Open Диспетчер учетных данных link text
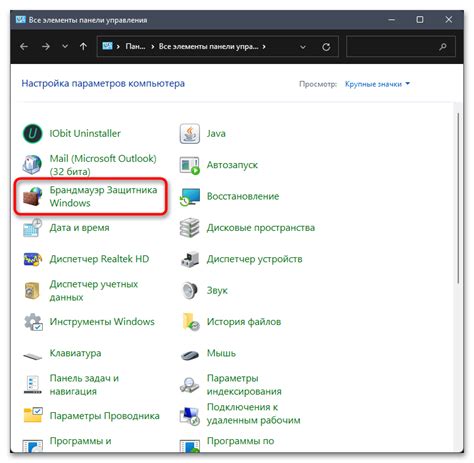 pyautogui.click(x=94, y=290)
